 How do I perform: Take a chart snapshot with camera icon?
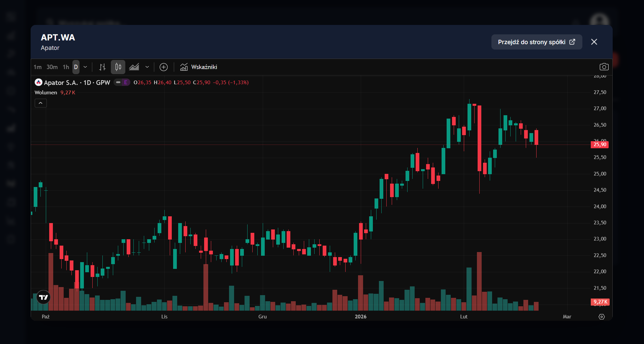[604, 67]
